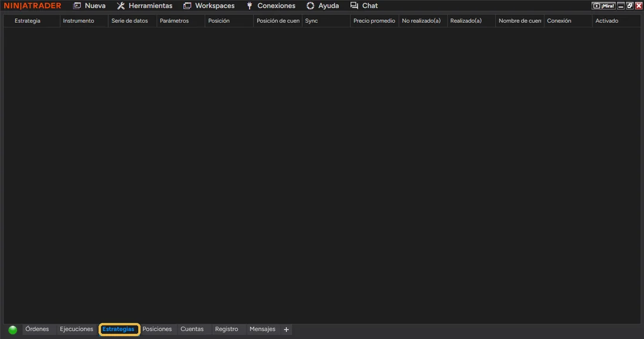Minimize the NinjaTrader window

(621, 6)
